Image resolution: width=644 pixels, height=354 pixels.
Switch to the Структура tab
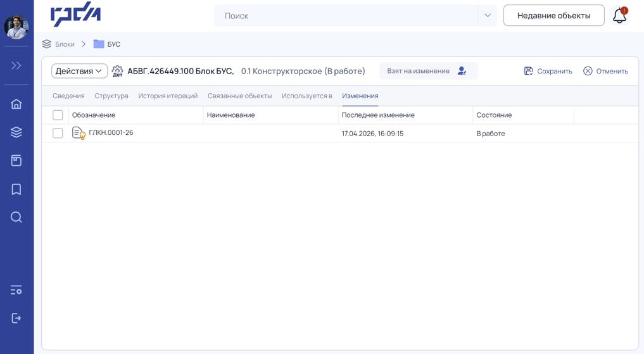pos(111,96)
